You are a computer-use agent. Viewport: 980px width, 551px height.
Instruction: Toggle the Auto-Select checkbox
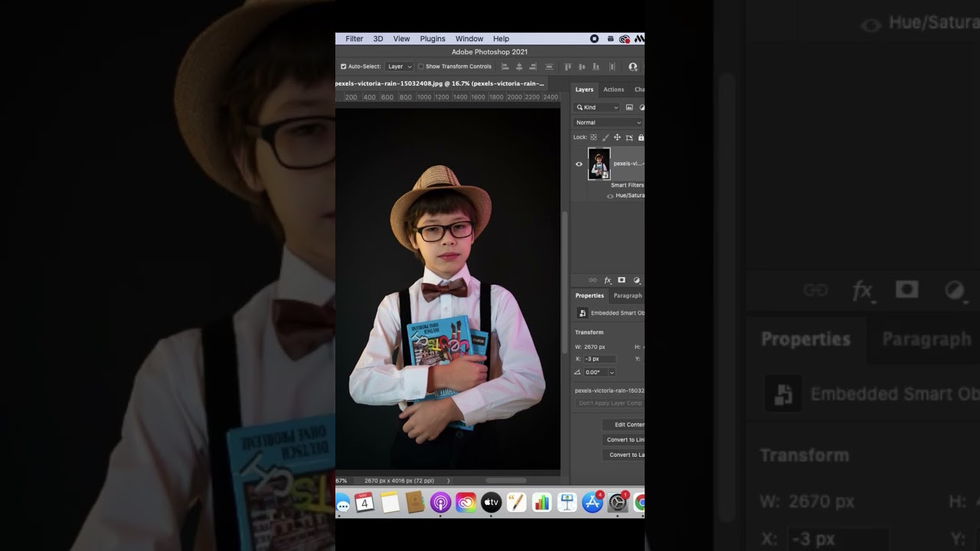click(343, 67)
